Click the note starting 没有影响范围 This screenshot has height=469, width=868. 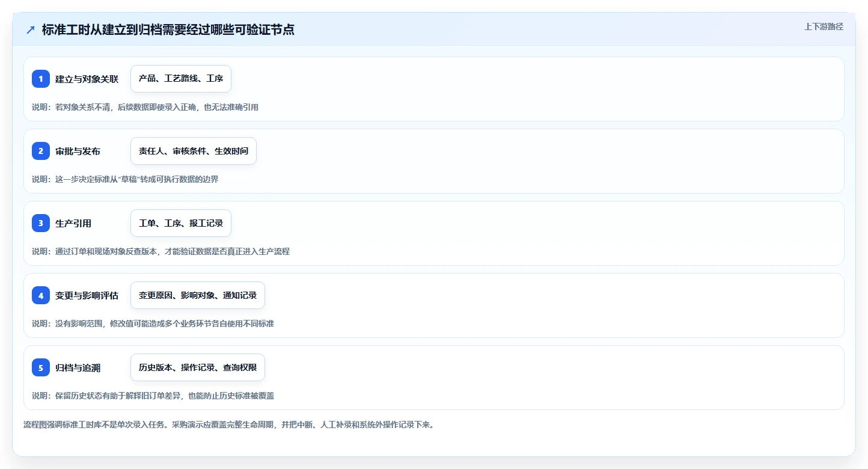pos(153,323)
